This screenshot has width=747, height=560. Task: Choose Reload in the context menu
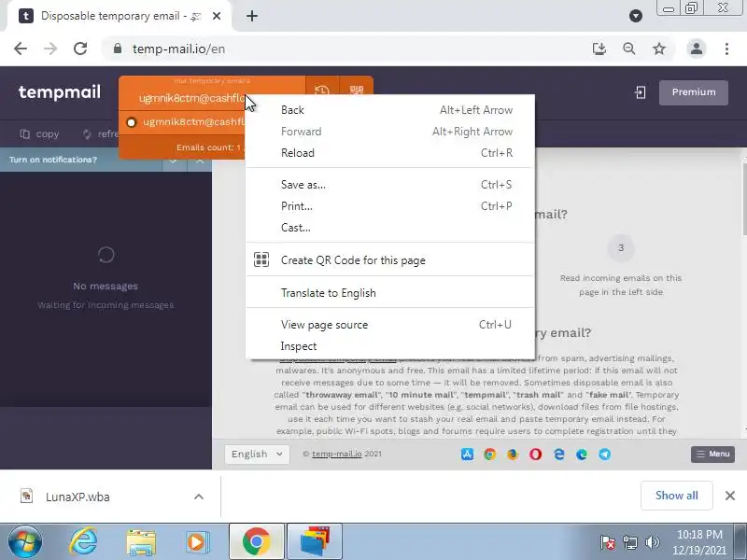coord(390,153)
